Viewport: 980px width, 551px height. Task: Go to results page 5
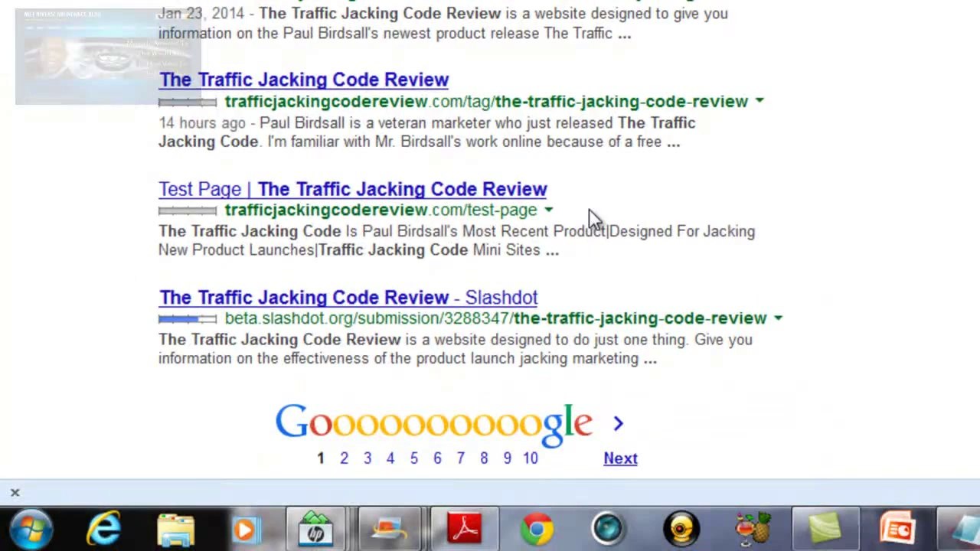point(413,458)
